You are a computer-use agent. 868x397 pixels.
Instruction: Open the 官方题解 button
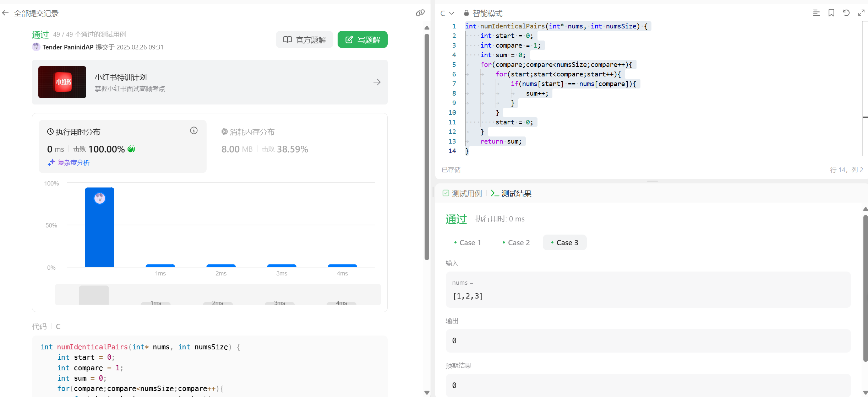(304, 39)
